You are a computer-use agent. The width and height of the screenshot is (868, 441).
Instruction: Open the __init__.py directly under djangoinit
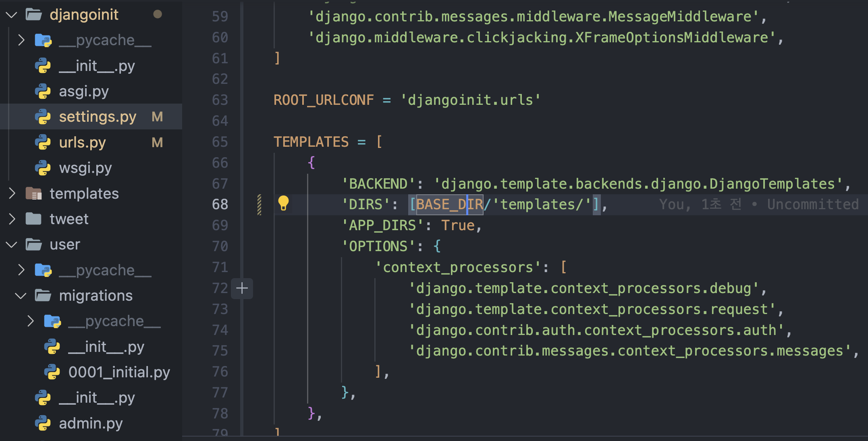click(x=97, y=66)
